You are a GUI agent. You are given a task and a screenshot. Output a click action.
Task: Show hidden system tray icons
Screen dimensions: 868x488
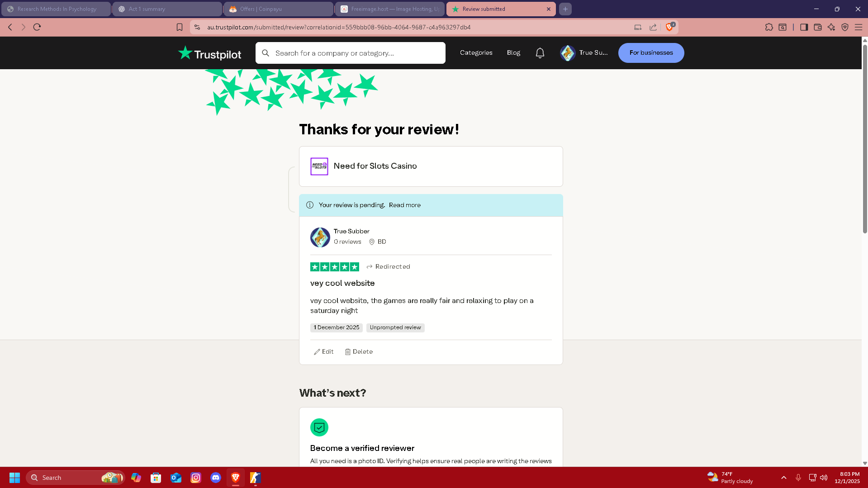click(784, 478)
